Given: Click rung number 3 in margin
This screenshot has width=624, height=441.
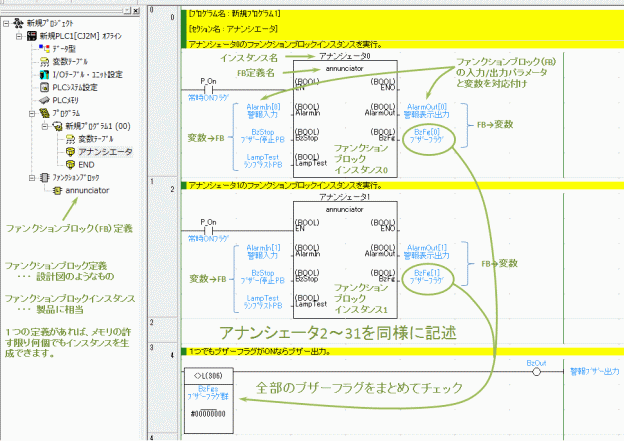Looking at the screenshot, I should [x=152, y=347].
